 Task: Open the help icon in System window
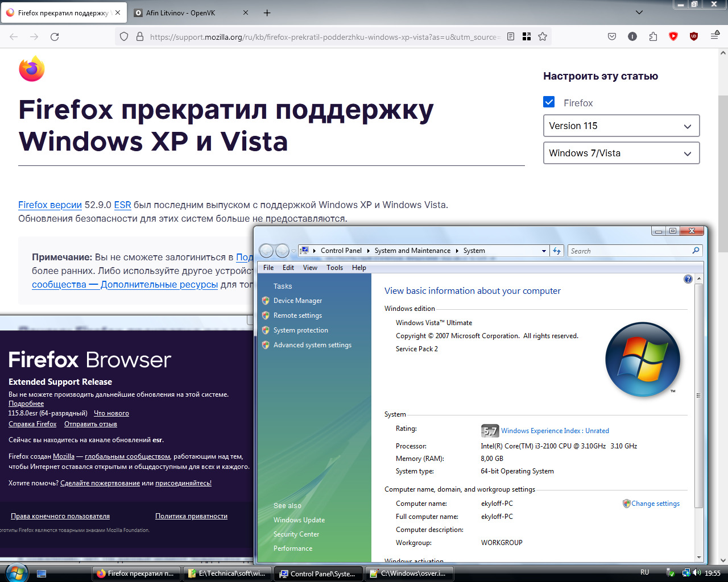point(688,279)
